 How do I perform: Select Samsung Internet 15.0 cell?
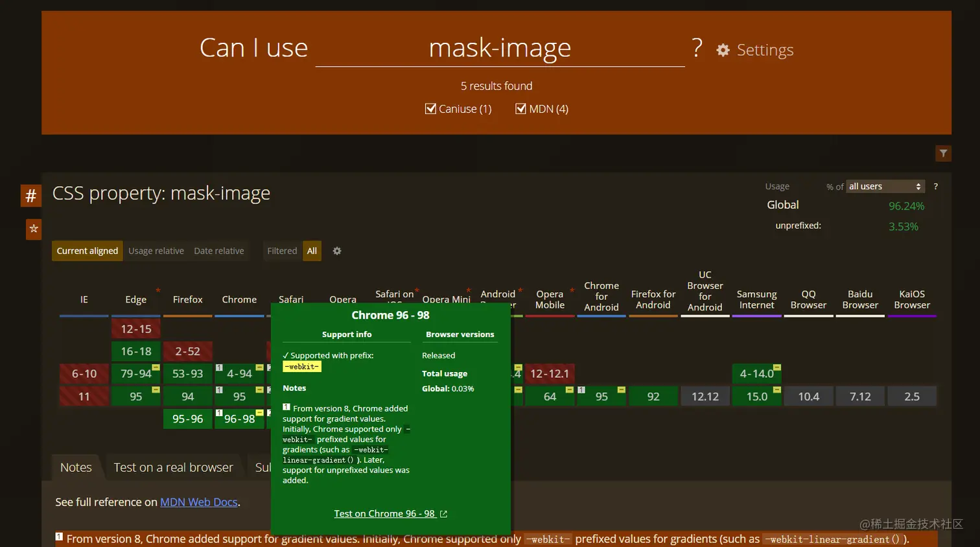(x=757, y=397)
